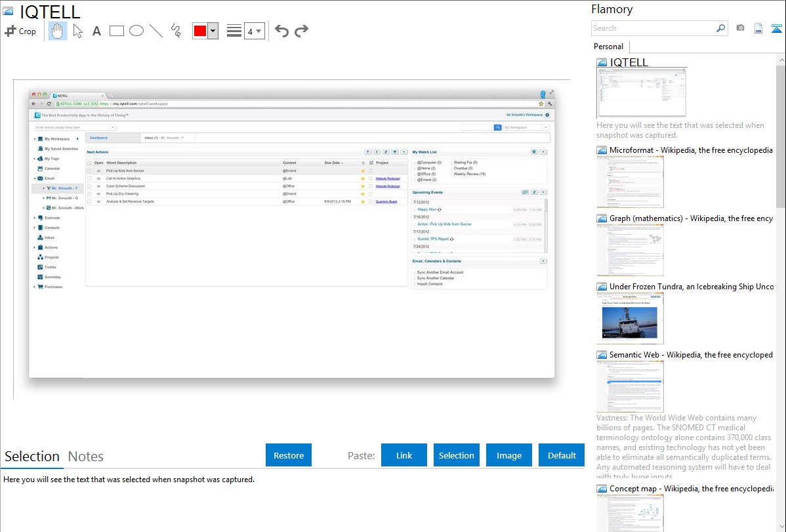786x532 pixels.
Task: Open the IQTELL snapshot thumbnail
Action: 642,92
